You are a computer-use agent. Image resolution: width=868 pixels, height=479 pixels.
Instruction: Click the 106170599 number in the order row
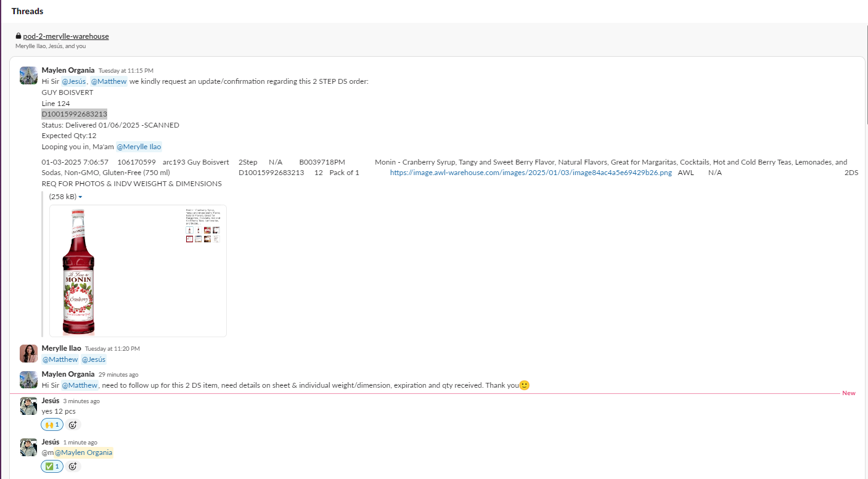pyautogui.click(x=136, y=162)
